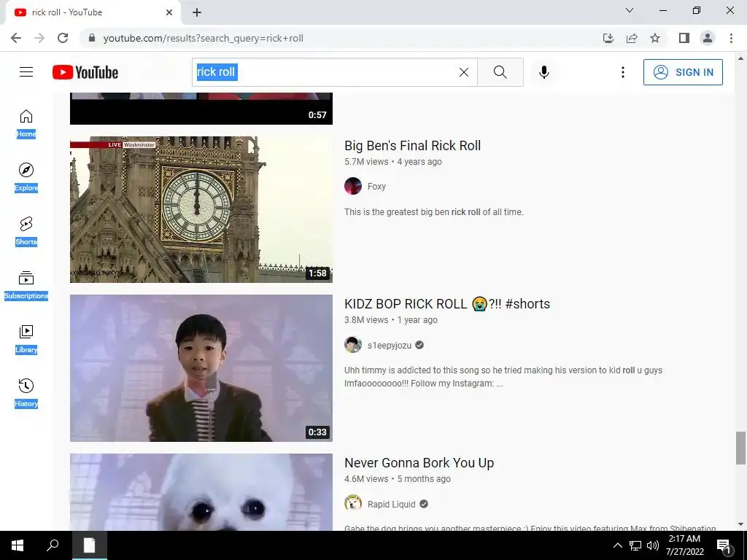Open Windows taskbar search
Image resolution: width=747 pixels, height=560 pixels.
coord(53,545)
